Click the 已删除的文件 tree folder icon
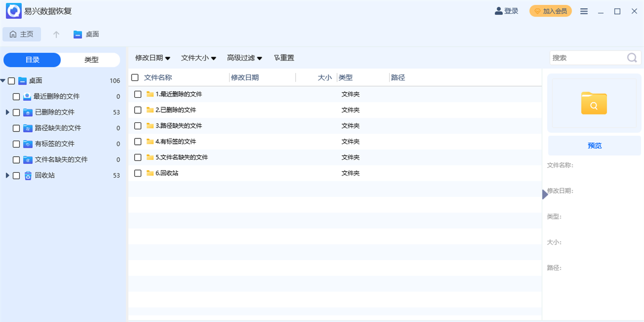Viewport: 644px width, 322px height. point(28,112)
